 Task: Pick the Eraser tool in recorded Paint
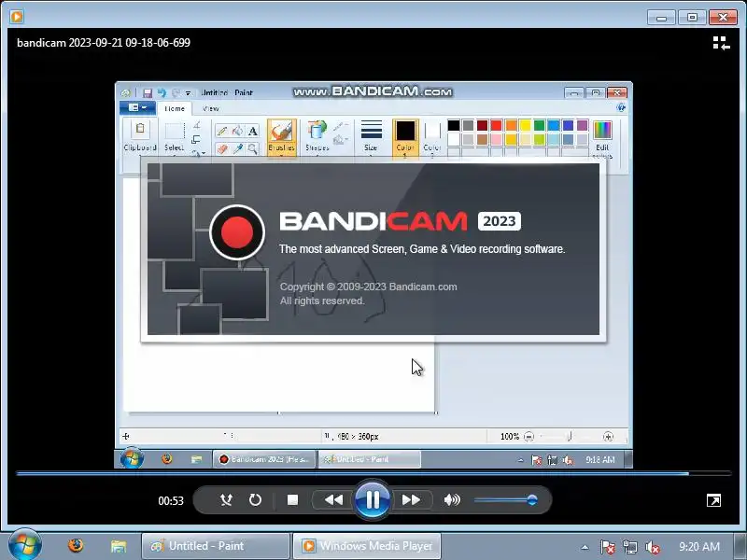coord(221,149)
